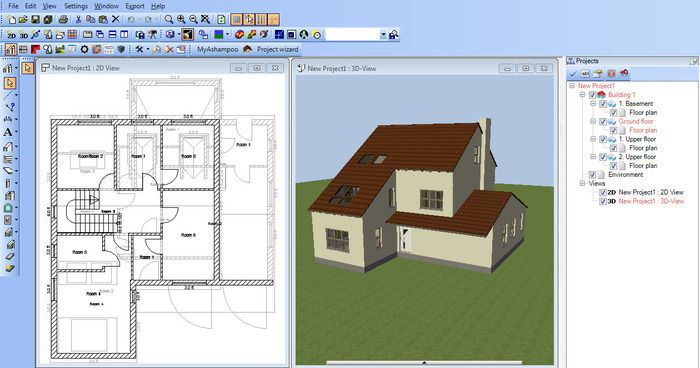Click the help pointer question-mark tool
Screen dimensions: 700x368
click(x=11, y=107)
